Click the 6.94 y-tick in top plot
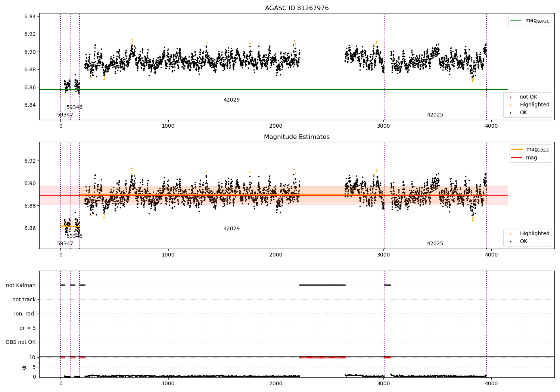560x392 pixels. tap(30, 16)
